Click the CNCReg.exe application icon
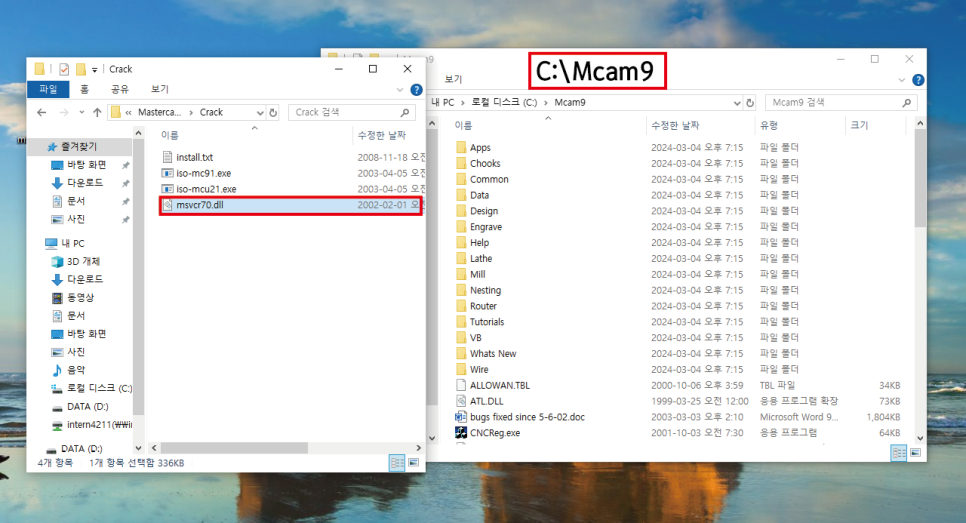Image resolution: width=966 pixels, height=523 pixels. 461,432
